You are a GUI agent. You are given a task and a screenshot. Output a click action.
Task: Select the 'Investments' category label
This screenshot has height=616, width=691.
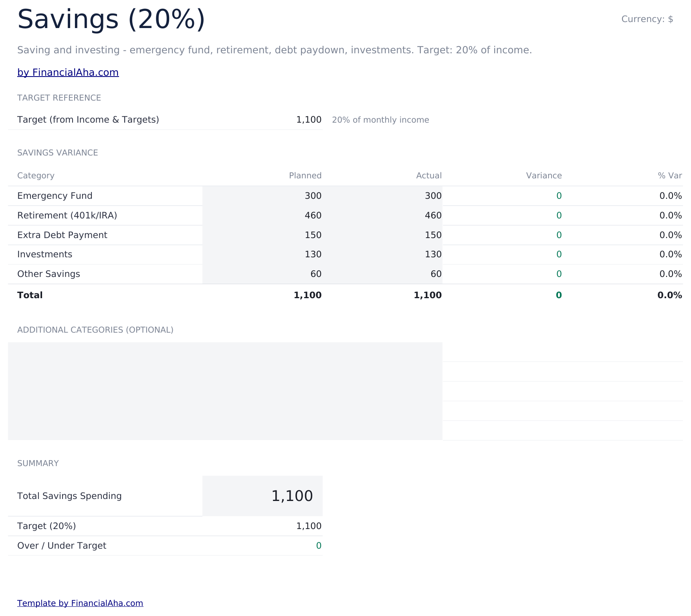45,254
